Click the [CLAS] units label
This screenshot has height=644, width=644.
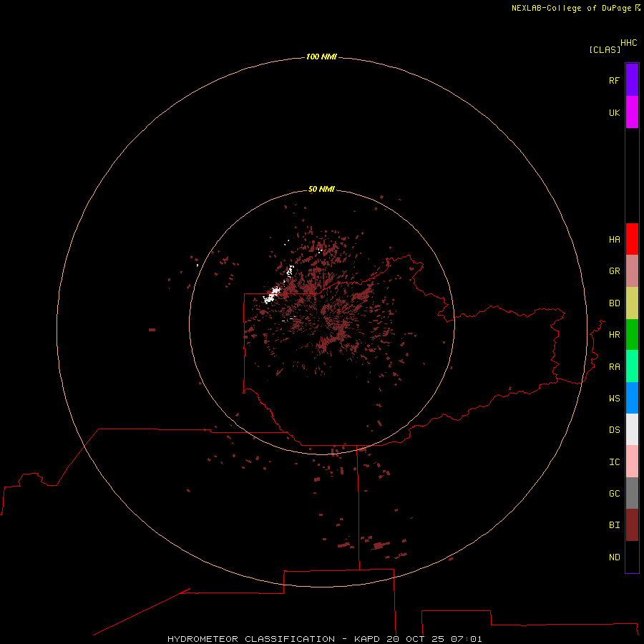pyautogui.click(x=605, y=49)
